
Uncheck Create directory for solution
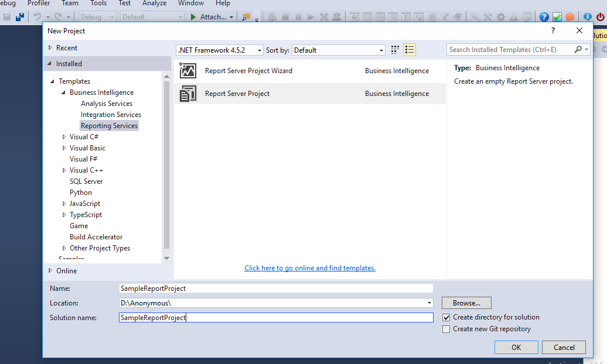click(446, 317)
